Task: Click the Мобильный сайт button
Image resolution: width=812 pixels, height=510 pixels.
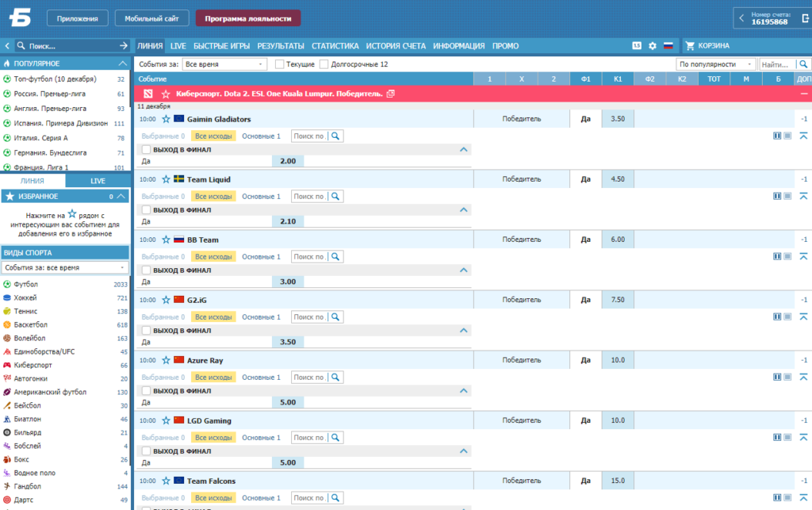Action: click(151, 18)
